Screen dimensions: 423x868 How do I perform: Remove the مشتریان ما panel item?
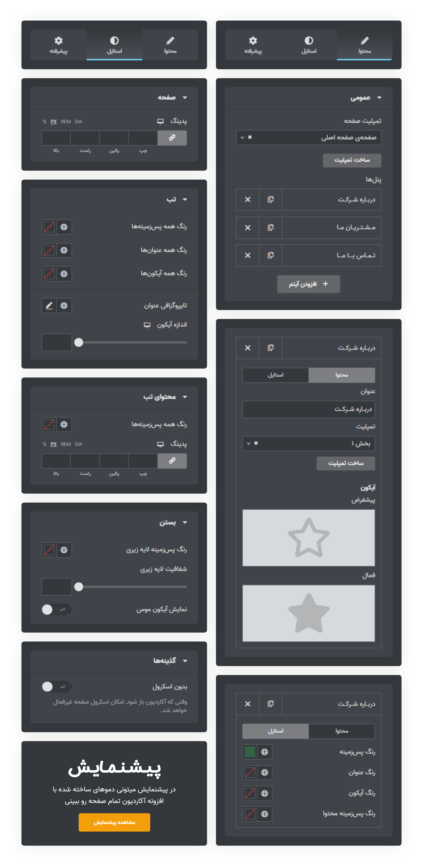coord(247,227)
